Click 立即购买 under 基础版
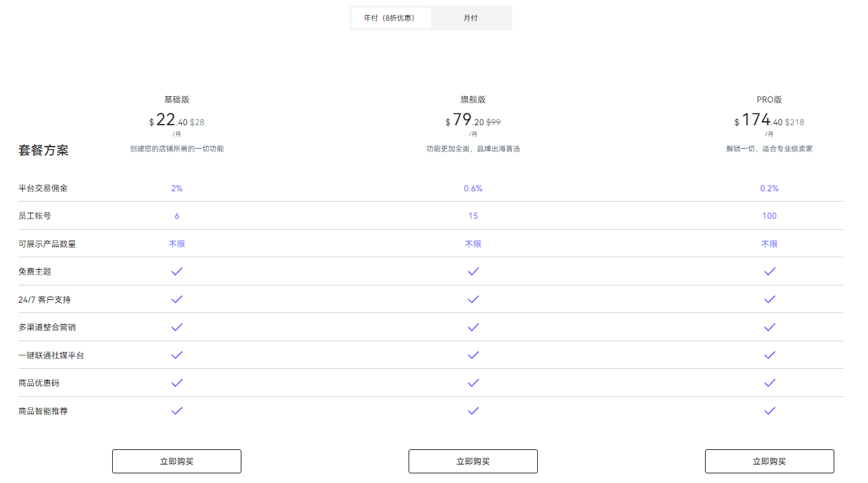868x483 pixels. [x=177, y=461]
